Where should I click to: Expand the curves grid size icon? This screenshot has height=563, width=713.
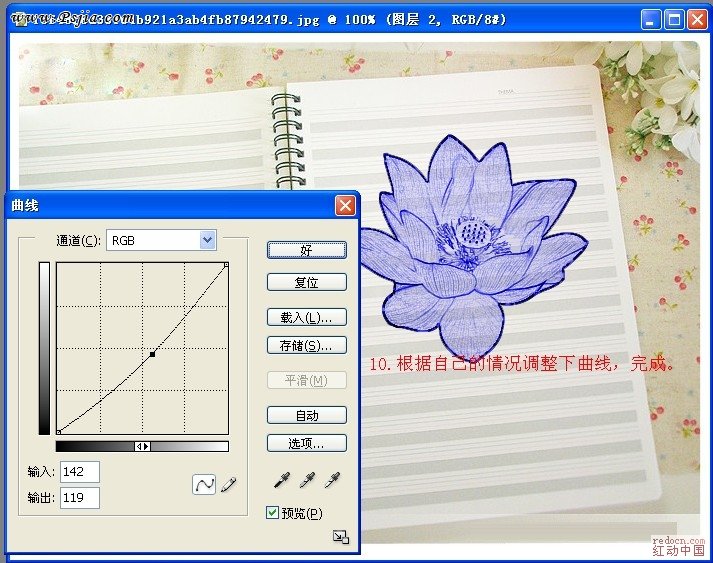point(341,537)
